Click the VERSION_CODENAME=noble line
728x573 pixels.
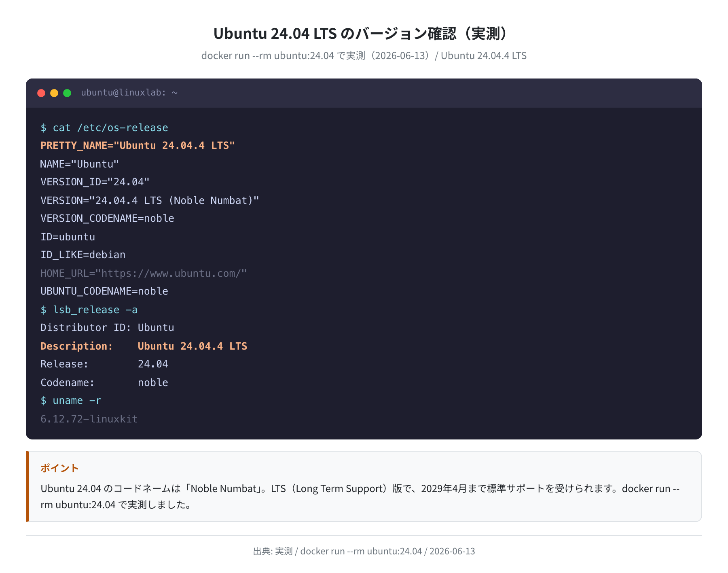point(107,219)
